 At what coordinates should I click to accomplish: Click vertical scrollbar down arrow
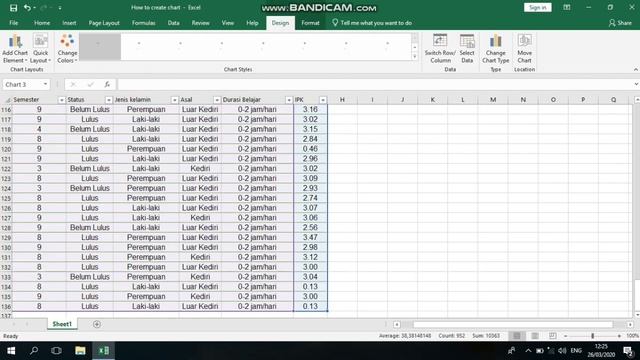pos(637,315)
